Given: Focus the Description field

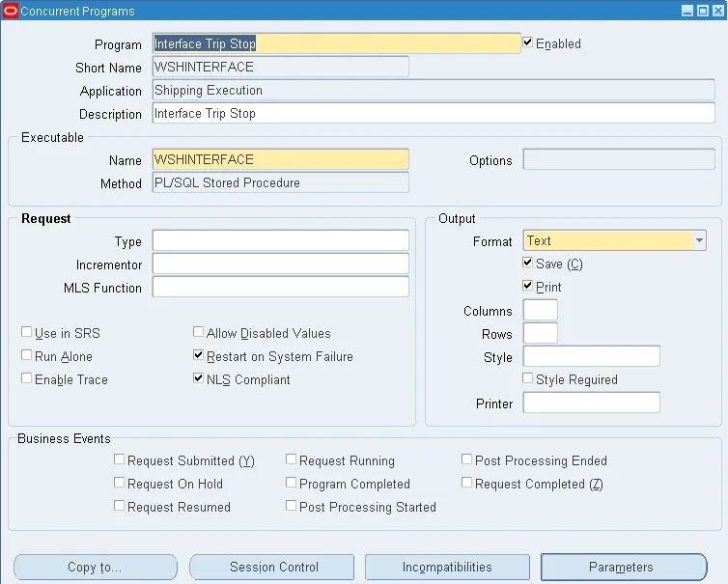Looking at the screenshot, I should tap(434, 113).
